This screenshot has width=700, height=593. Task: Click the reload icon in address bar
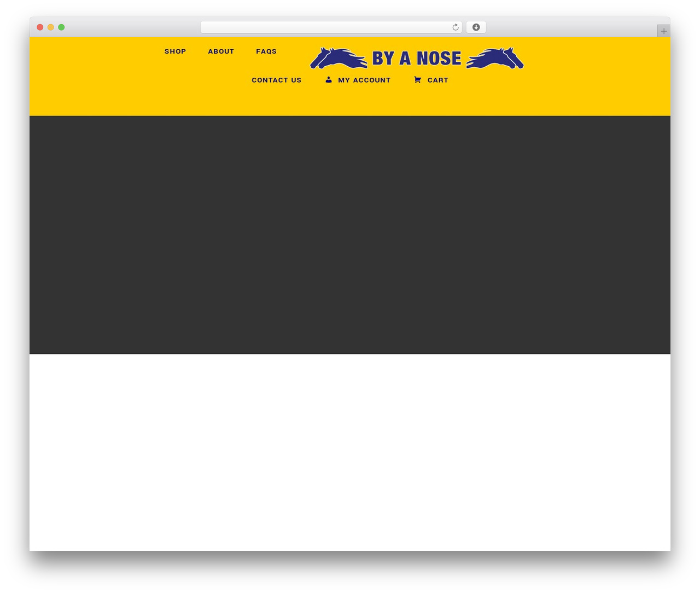[x=455, y=27]
